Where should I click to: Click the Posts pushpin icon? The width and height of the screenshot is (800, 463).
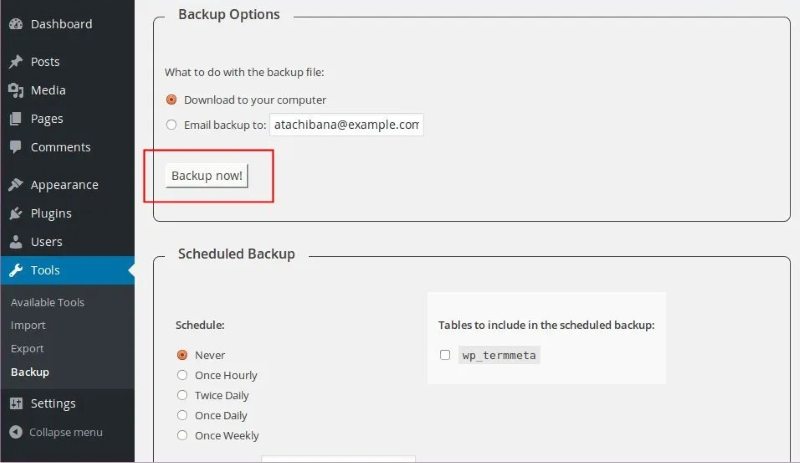(16, 62)
